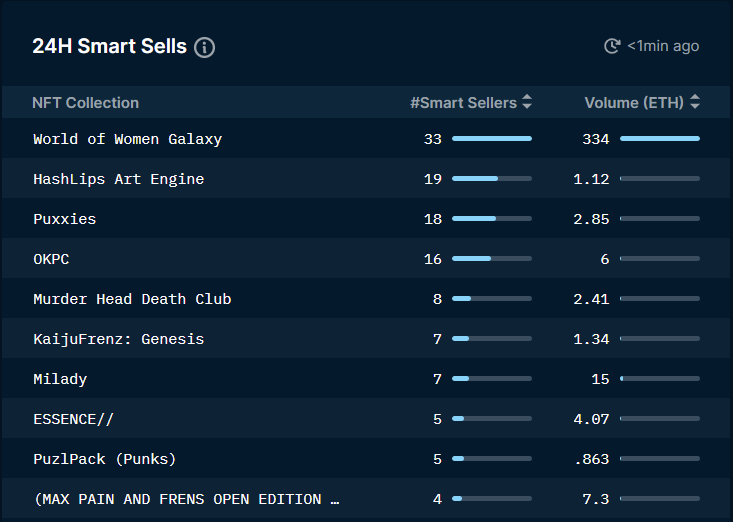
Task: Click the 24H Smart Sells title
Action: point(109,46)
